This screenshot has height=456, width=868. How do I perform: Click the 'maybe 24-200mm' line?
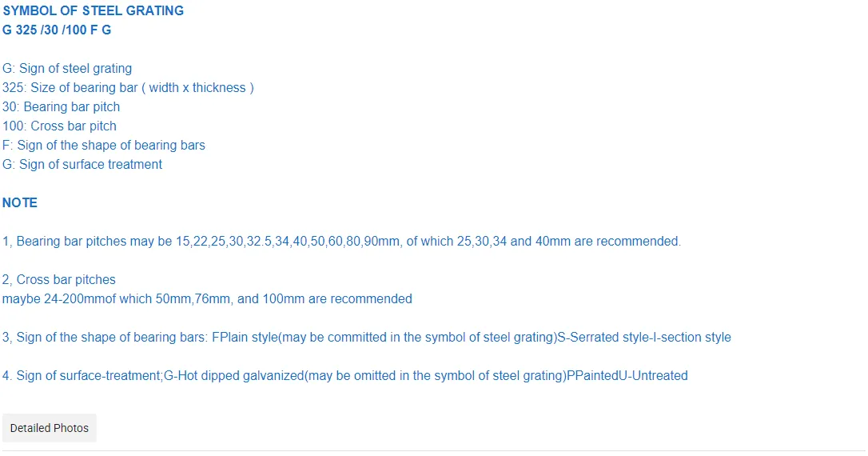(x=48, y=299)
